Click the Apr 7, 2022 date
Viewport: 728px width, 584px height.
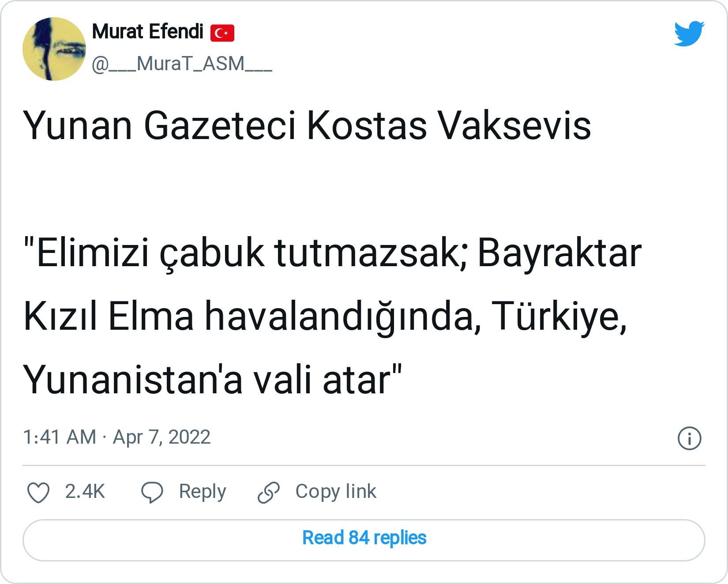pyautogui.click(x=161, y=437)
